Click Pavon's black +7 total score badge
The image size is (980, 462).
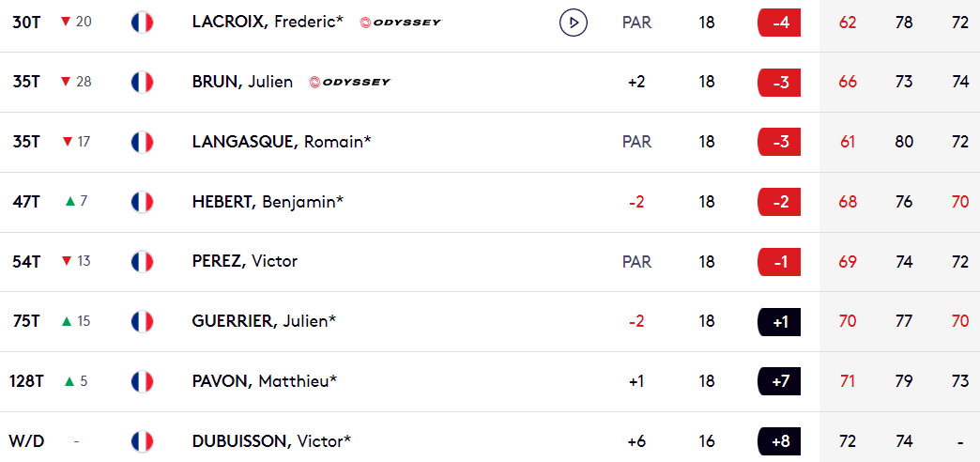tap(778, 381)
